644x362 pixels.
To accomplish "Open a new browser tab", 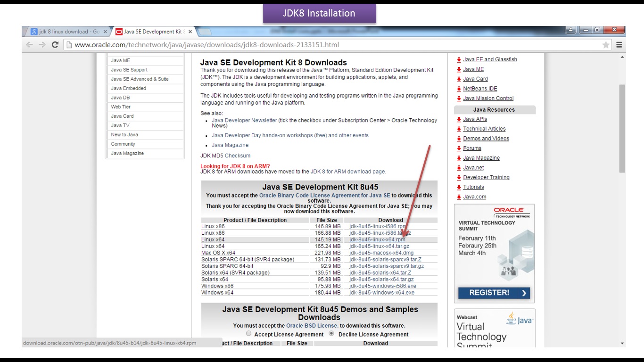I will point(205,32).
